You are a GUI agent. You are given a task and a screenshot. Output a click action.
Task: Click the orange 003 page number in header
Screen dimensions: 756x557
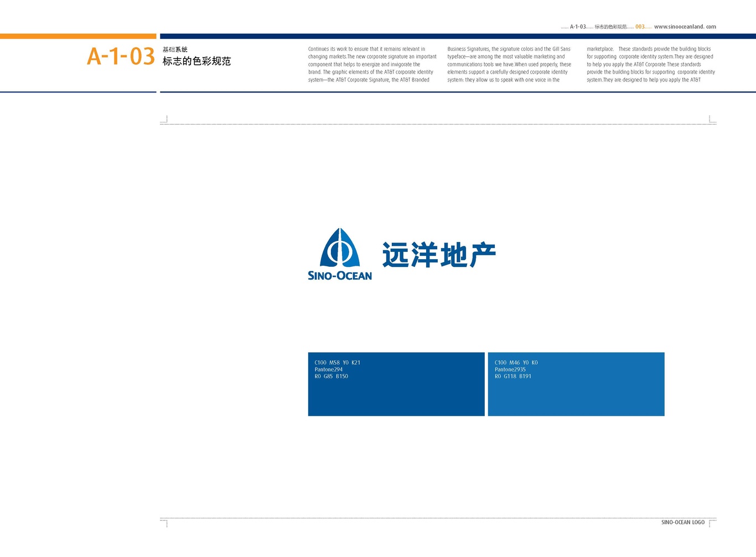pos(640,27)
